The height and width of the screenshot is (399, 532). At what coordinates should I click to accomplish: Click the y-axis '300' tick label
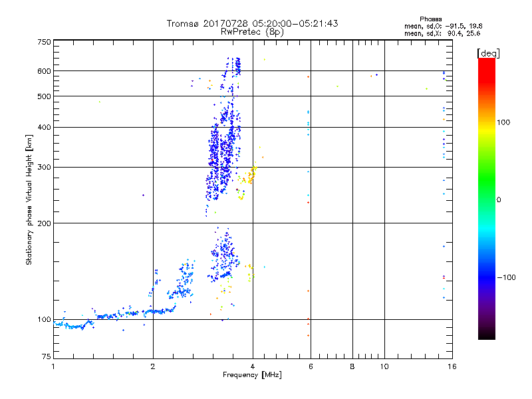pos(44,168)
